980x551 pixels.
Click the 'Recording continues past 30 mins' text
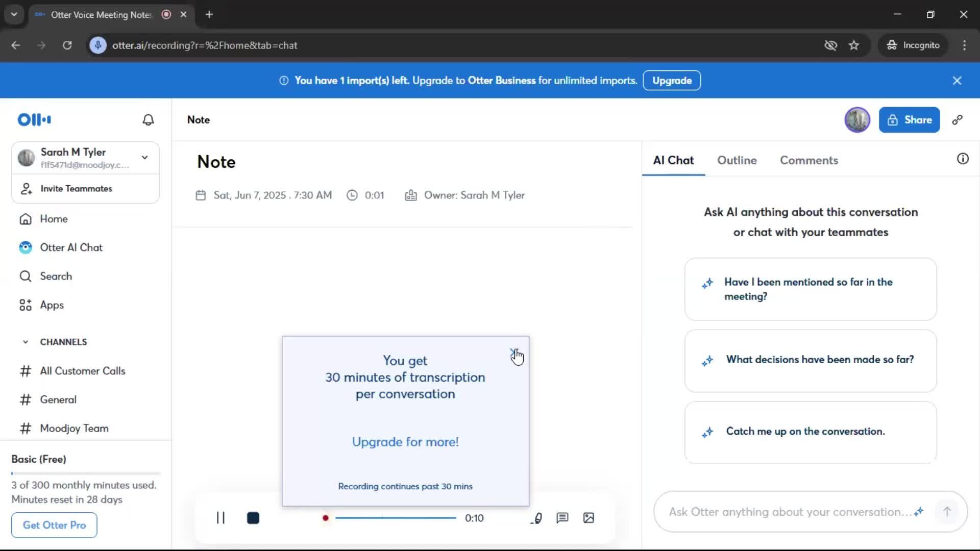405,487
